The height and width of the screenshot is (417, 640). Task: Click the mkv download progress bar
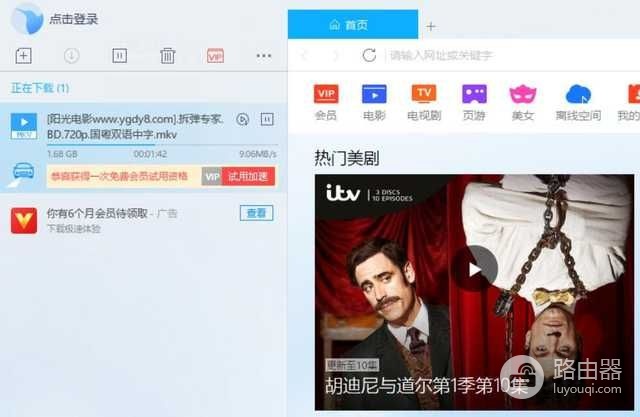[x=162, y=144]
